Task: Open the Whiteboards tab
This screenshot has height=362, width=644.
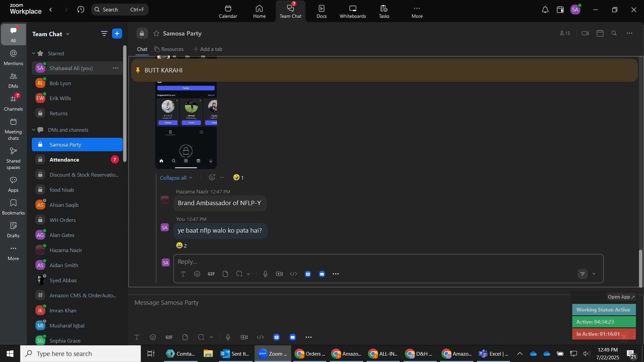Action: (353, 11)
